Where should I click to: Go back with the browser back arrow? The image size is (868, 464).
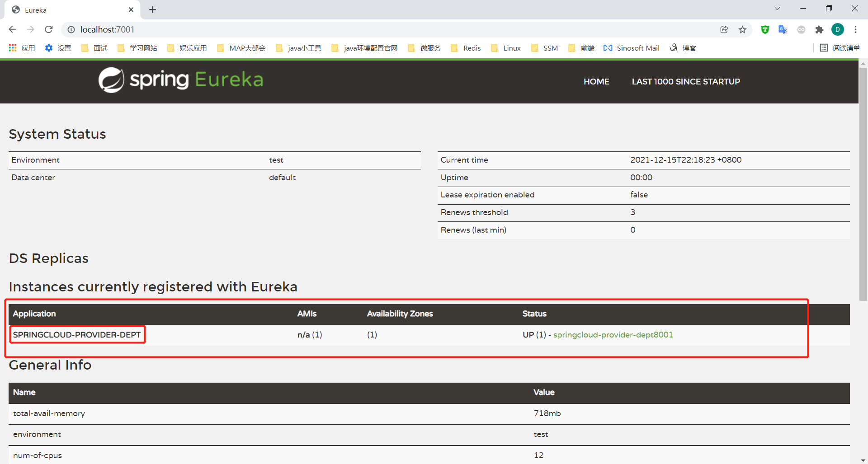coord(12,29)
